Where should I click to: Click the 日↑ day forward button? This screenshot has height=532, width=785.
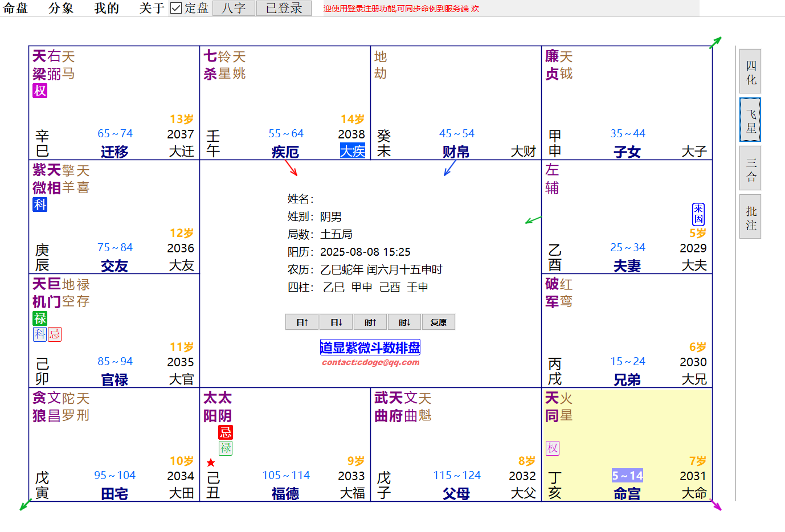[x=302, y=322]
